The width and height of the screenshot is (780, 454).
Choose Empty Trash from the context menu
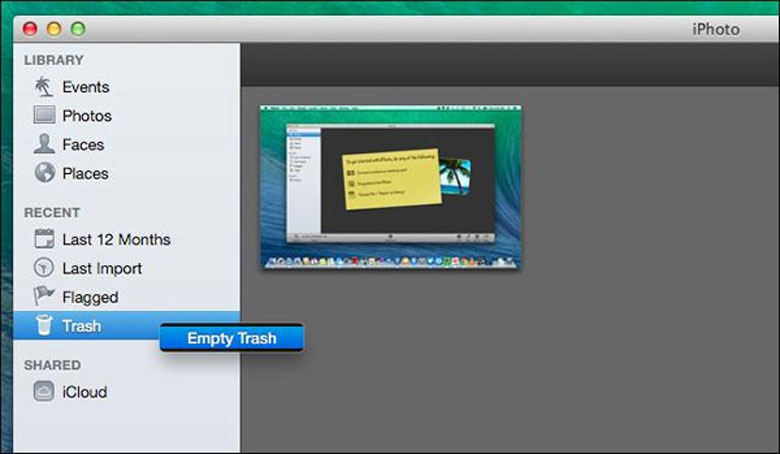pyautogui.click(x=231, y=338)
